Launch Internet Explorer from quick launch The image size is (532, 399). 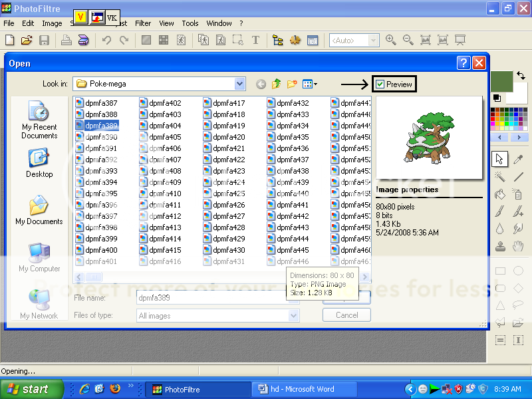84,388
